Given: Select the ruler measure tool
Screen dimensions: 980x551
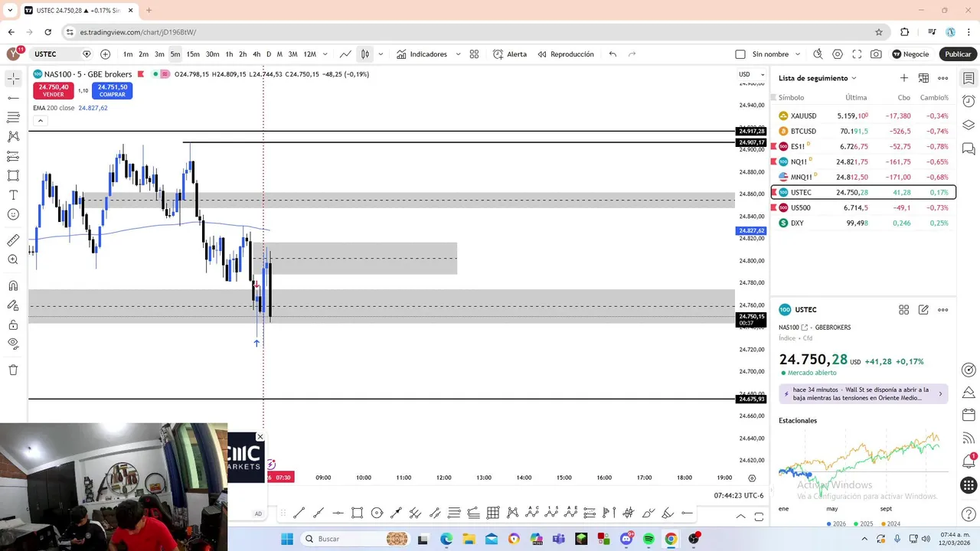Looking at the screenshot, I should coord(13,240).
